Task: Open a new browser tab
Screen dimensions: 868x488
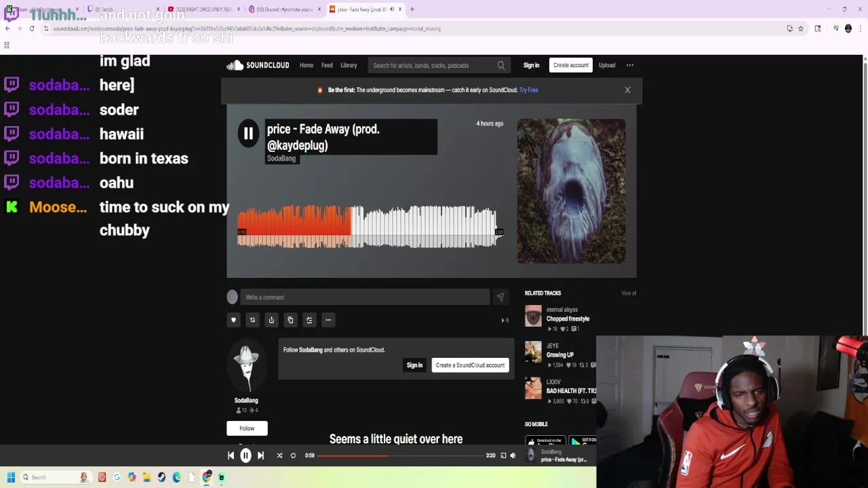Action: 412,9
